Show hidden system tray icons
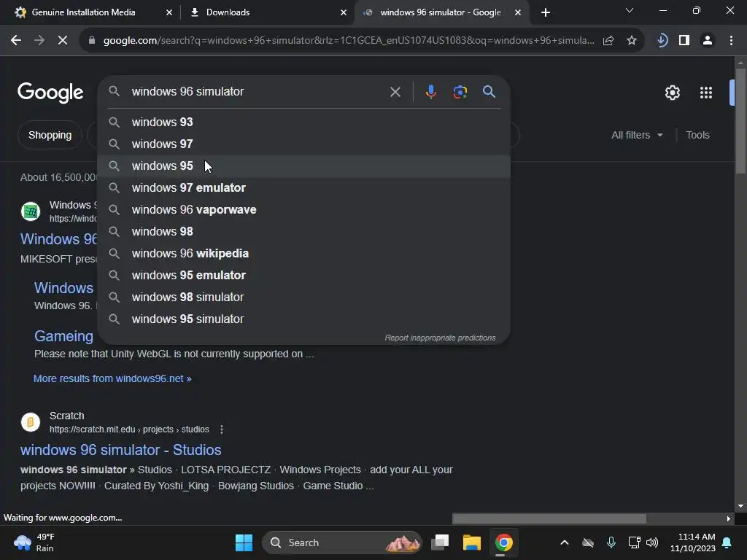The height and width of the screenshot is (560, 747). (565, 542)
